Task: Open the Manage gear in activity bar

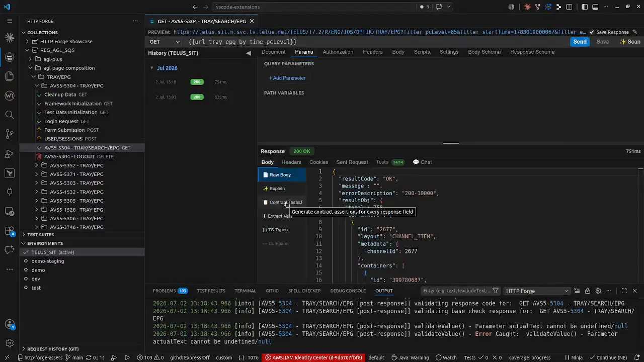Action: [9, 343]
